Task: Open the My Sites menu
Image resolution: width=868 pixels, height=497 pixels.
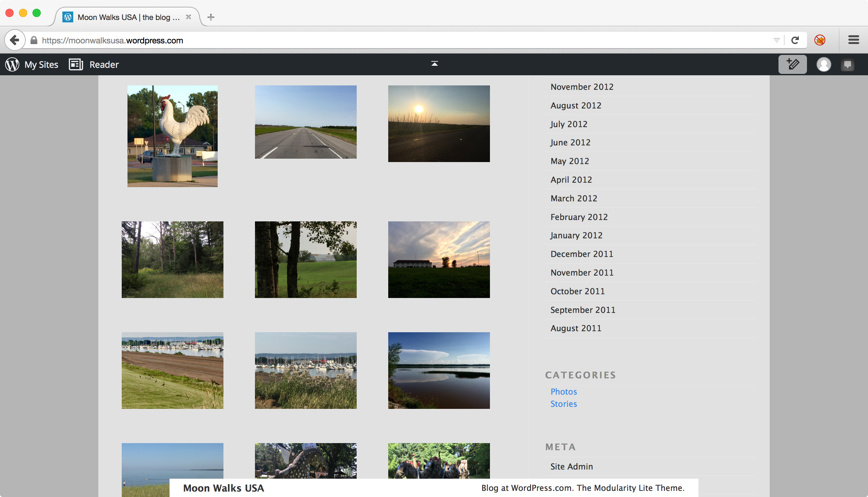Action: point(41,64)
